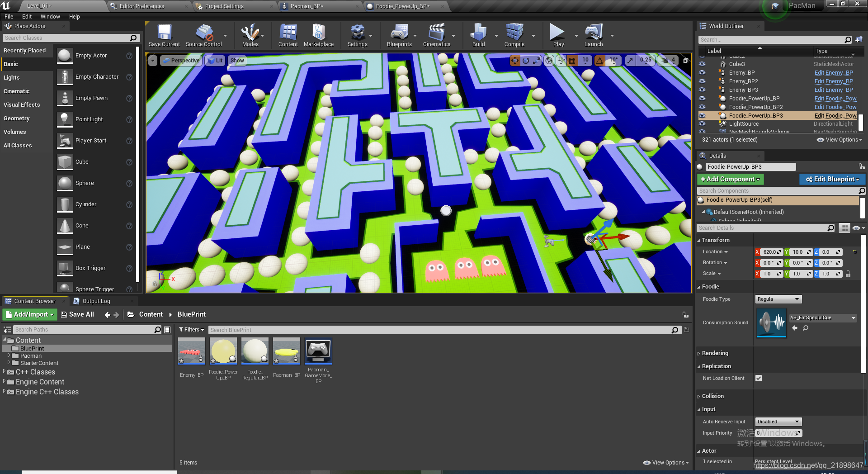
Task: Toggle visibility of Enemy_BP2 actor
Action: tap(702, 81)
